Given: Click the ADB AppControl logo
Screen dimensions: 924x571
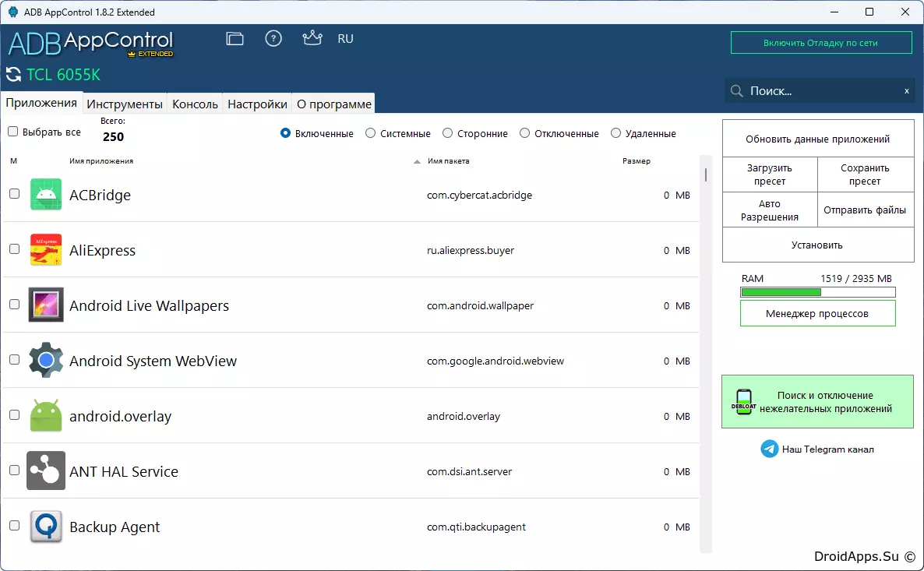Looking at the screenshot, I should point(90,43).
